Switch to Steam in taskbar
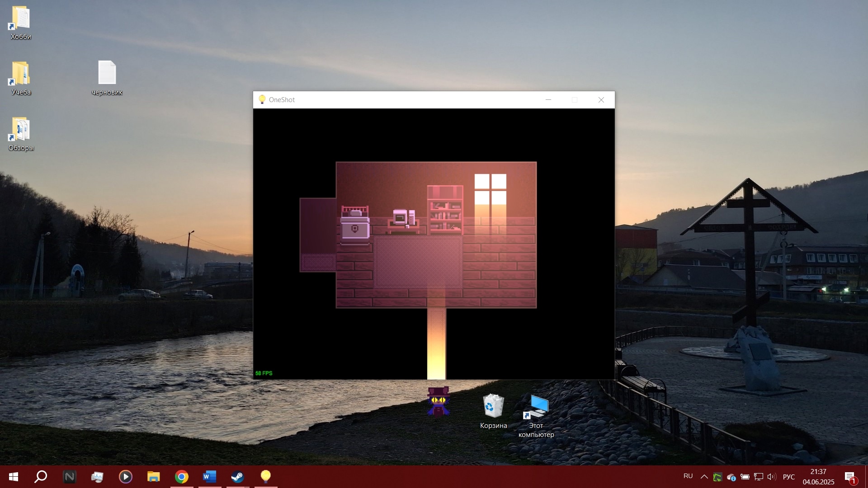The image size is (868, 488). click(238, 477)
